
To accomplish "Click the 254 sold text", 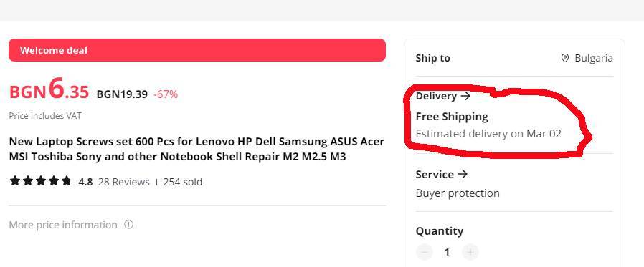I will coord(182,182).
